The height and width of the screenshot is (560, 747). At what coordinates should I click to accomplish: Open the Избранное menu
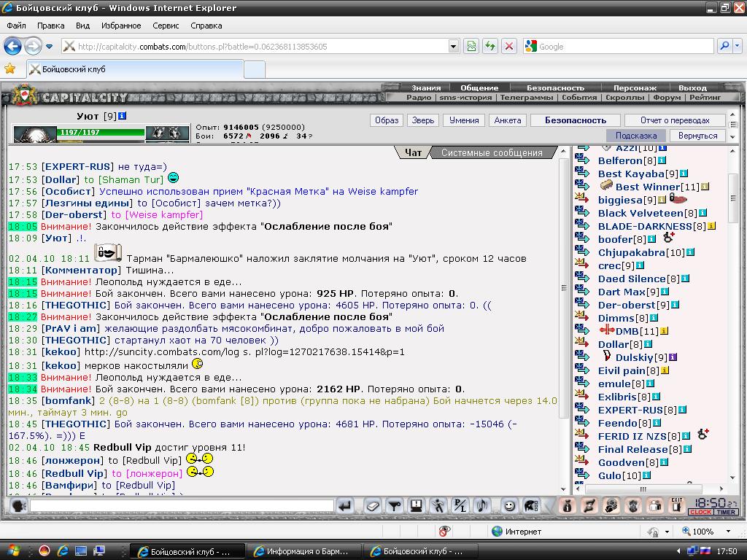(121, 26)
